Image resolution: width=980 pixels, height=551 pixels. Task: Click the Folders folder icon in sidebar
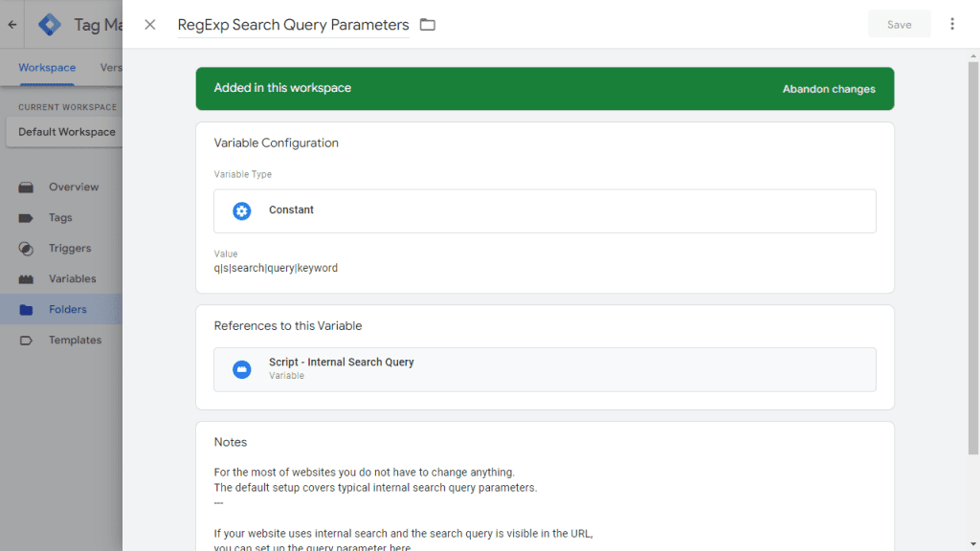26,309
